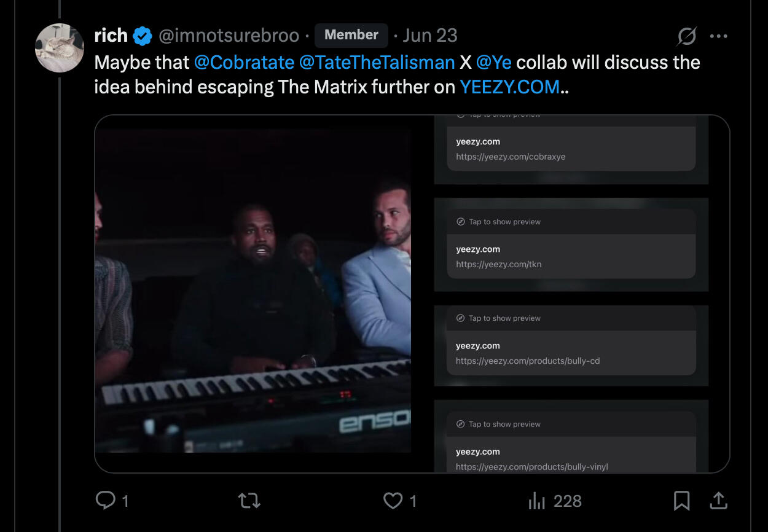Click the display name rich

tap(111, 36)
